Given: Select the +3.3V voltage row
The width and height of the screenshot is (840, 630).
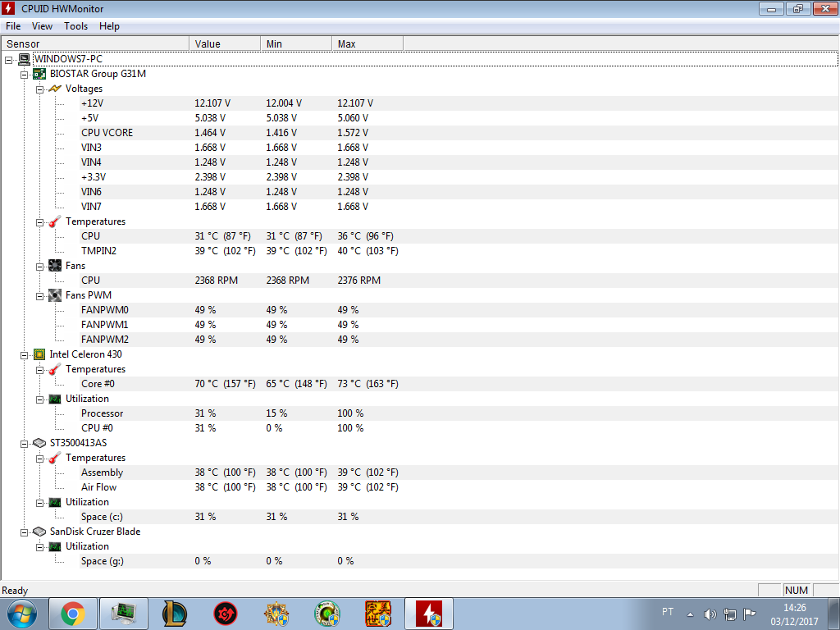Looking at the screenshot, I should pos(459,177).
